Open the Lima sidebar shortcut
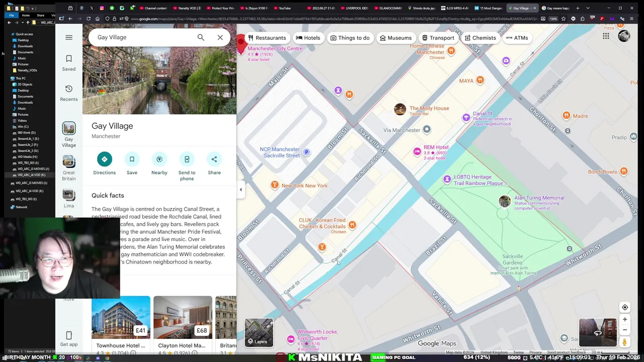 point(69,198)
